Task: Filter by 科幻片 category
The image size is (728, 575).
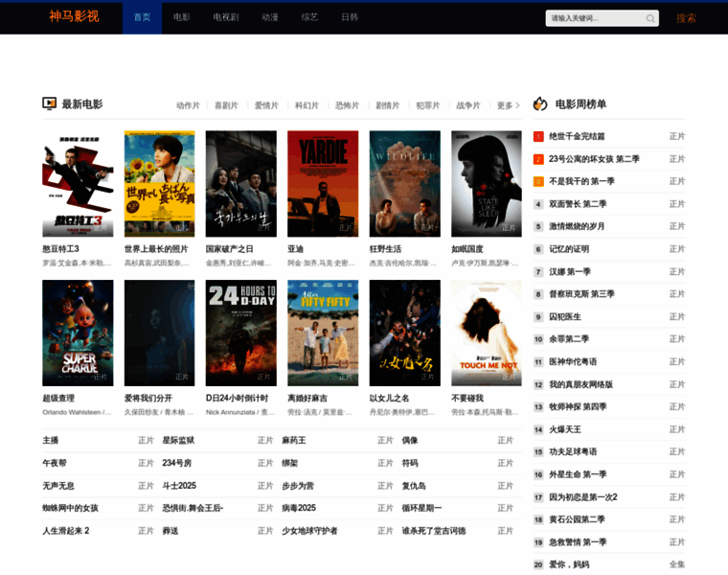Action: point(307,105)
